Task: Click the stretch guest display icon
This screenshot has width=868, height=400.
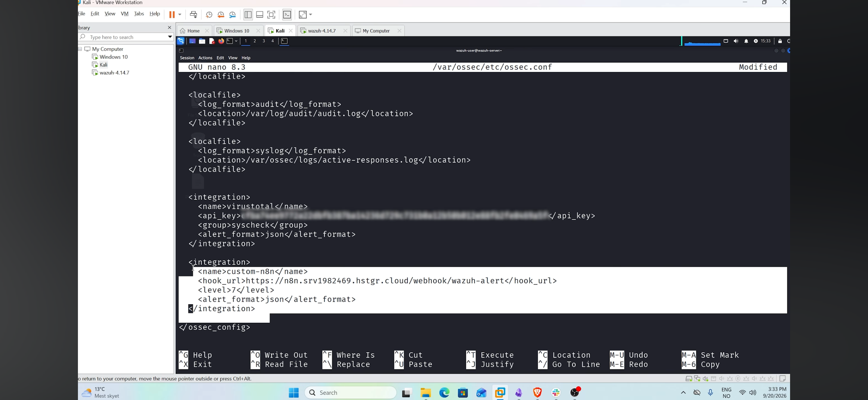Action: 303,15
